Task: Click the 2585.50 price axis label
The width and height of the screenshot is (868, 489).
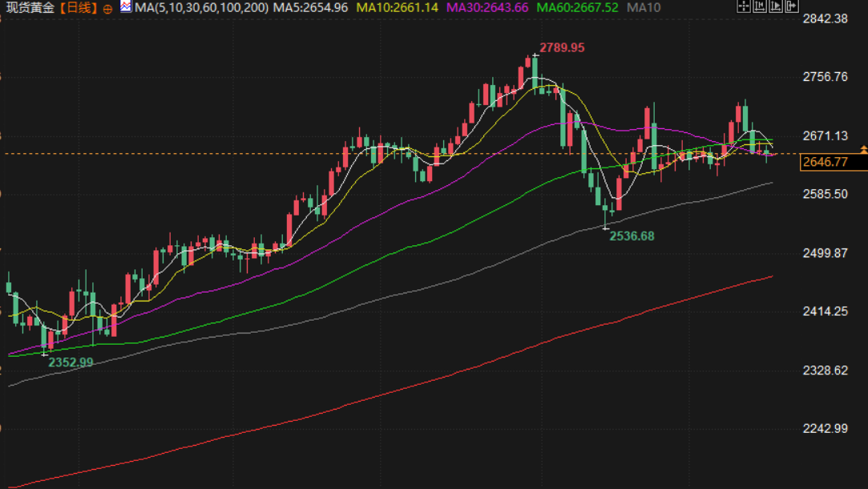Action: pyautogui.click(x=826, y=194)
